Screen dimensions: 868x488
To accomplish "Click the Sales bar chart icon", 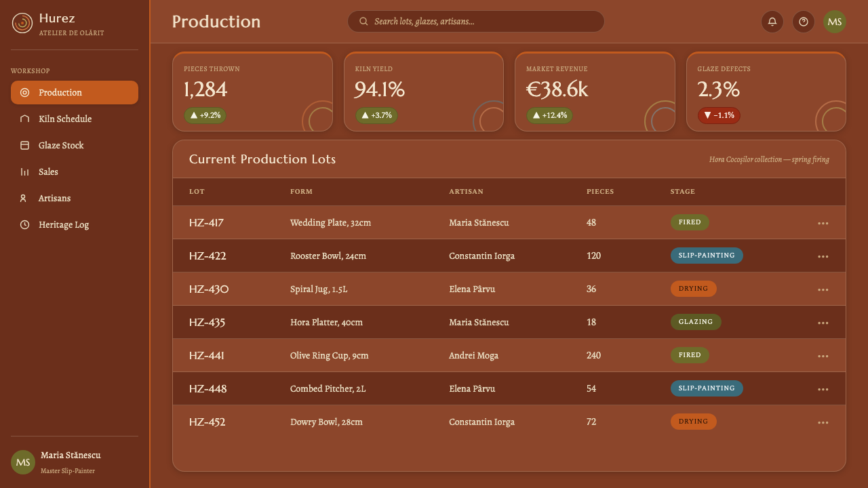I will pyautogui.click(x=25, y=172).
